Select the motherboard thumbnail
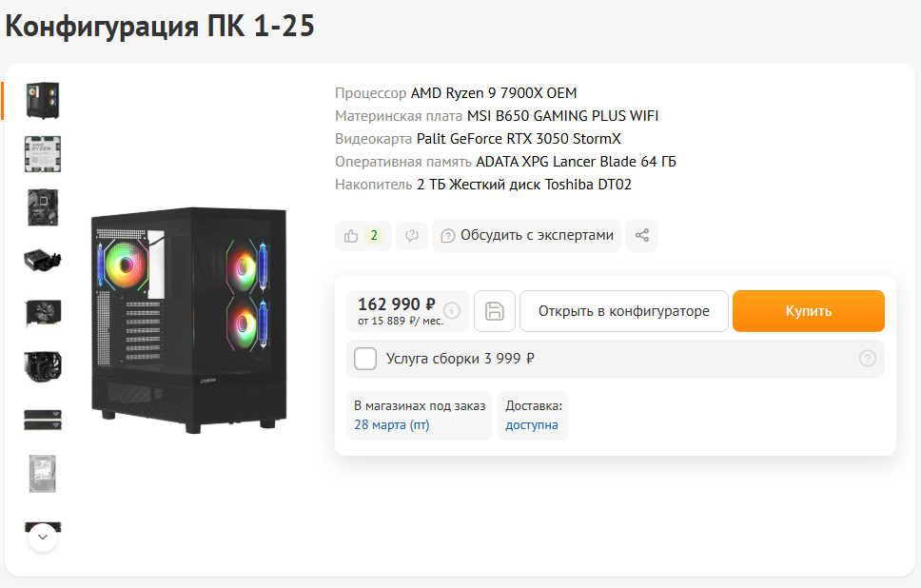 coord(43,207)
